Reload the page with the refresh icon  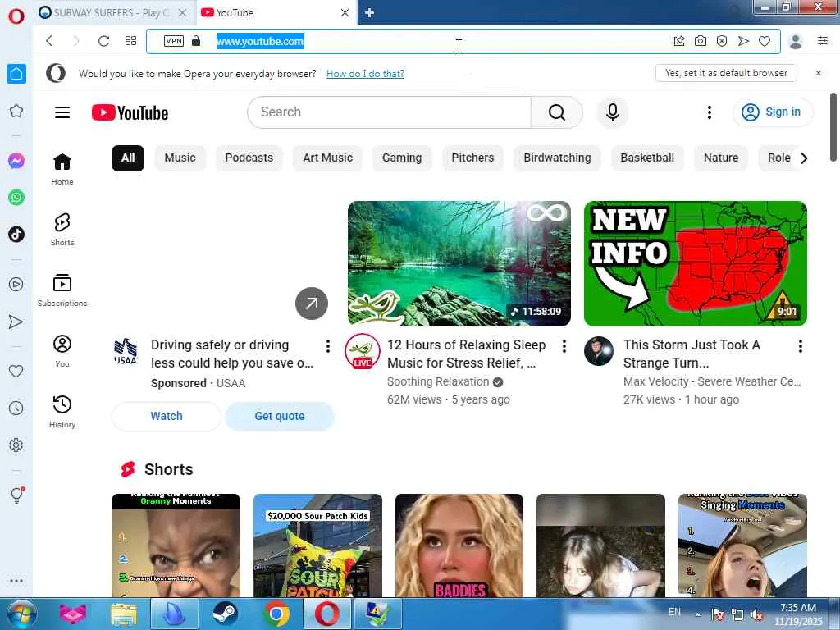pyautogui.click(x=103, y=41)
